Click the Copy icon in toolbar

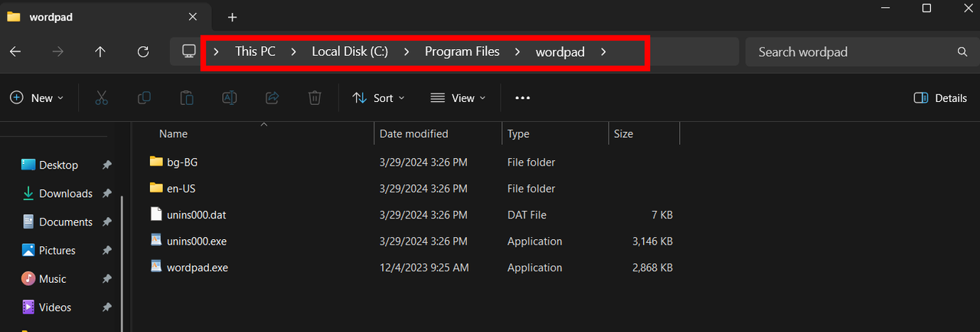click(144, 98)
